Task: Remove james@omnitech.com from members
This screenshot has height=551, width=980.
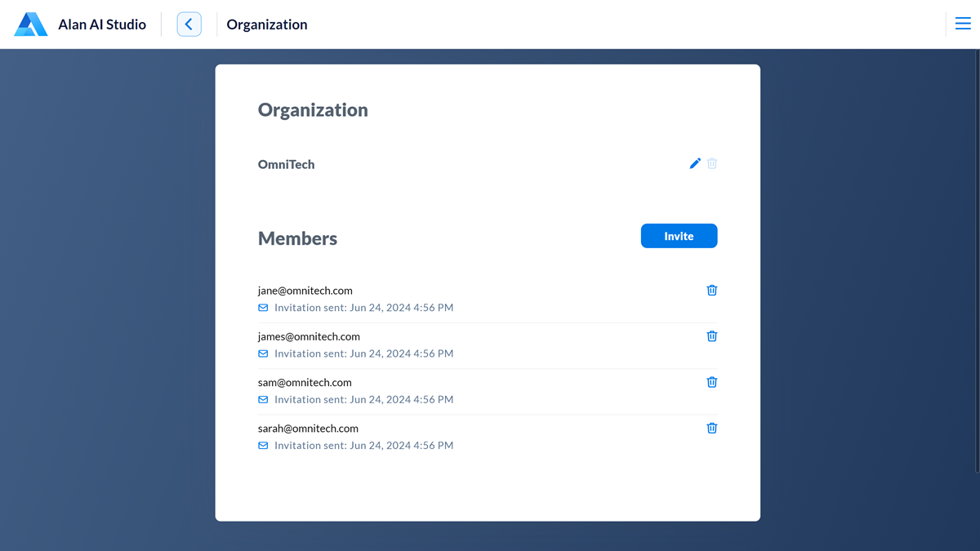Action: pyautogui.click(x=712, y=336)
